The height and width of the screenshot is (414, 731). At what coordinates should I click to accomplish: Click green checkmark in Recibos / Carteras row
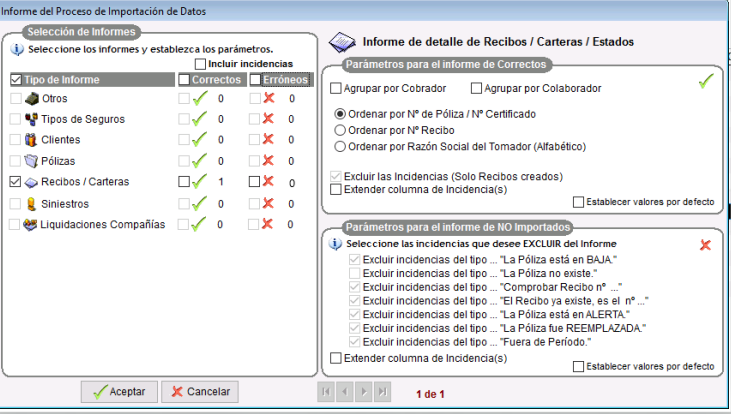point(200,181)
